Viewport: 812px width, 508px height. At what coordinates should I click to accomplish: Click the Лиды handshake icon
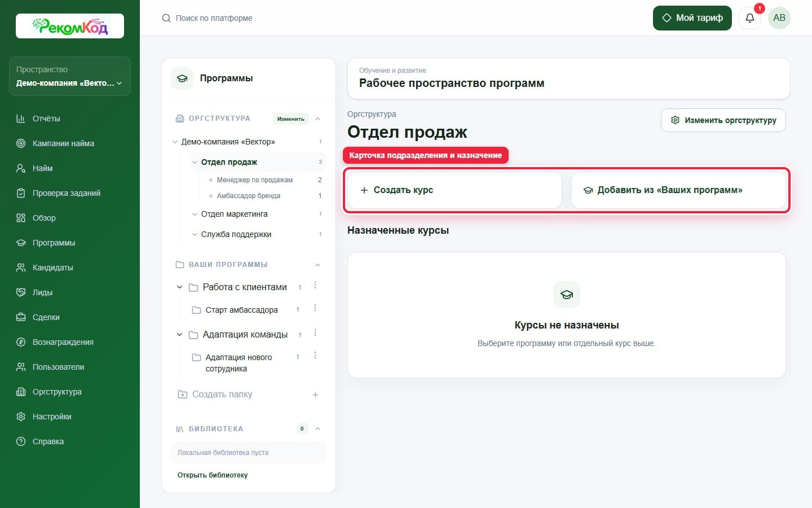pos(21,292)
